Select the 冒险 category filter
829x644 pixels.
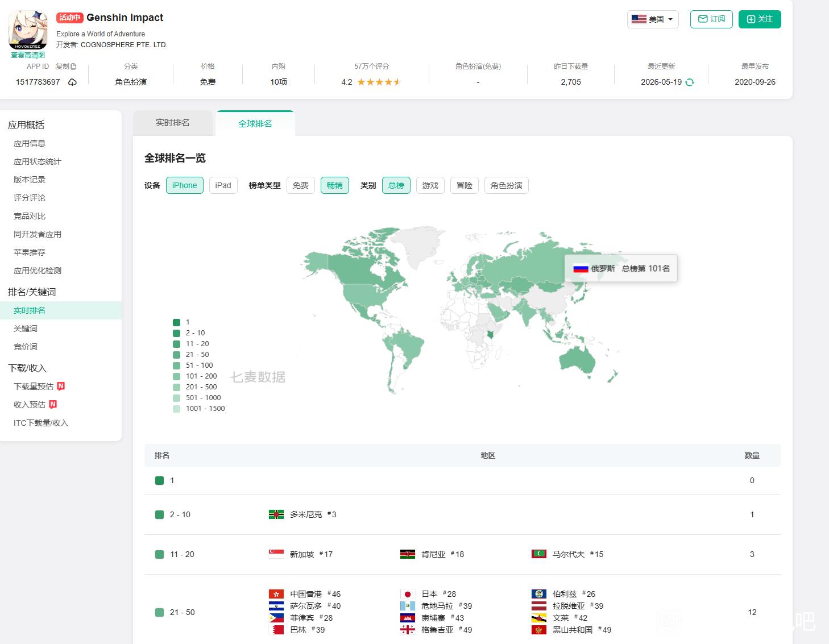click(x=465, y=185)
